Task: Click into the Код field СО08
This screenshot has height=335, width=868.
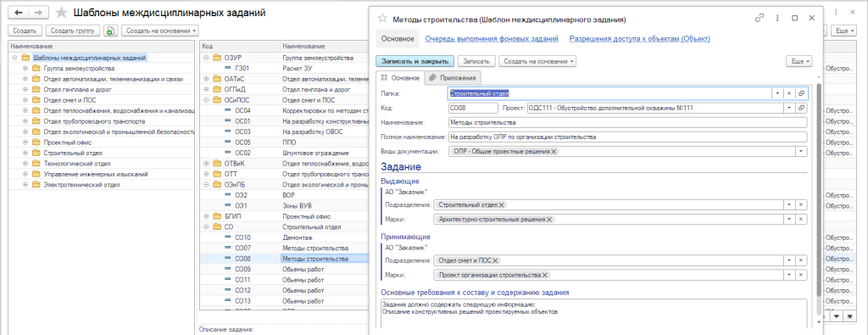Action: pyautogui.click(x=473, y=108)
